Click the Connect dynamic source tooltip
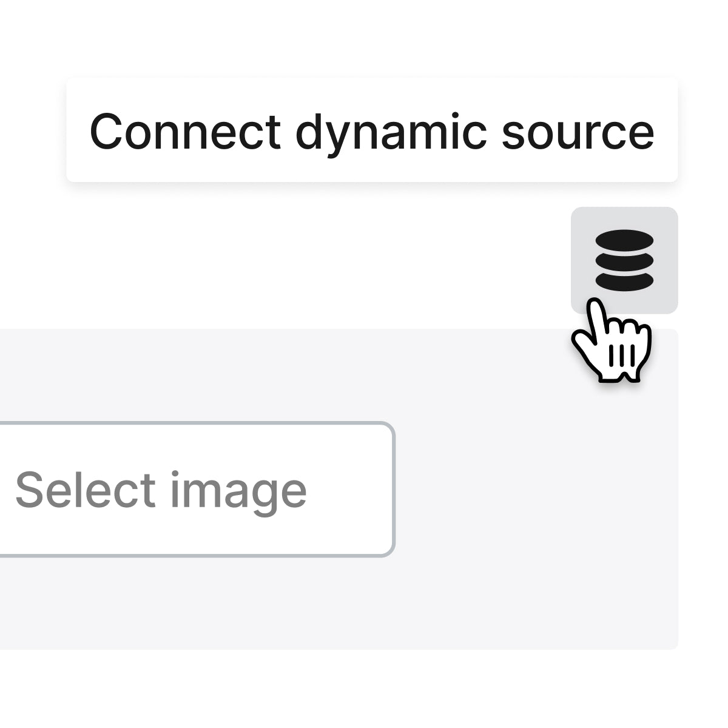 tap(371, 130)
